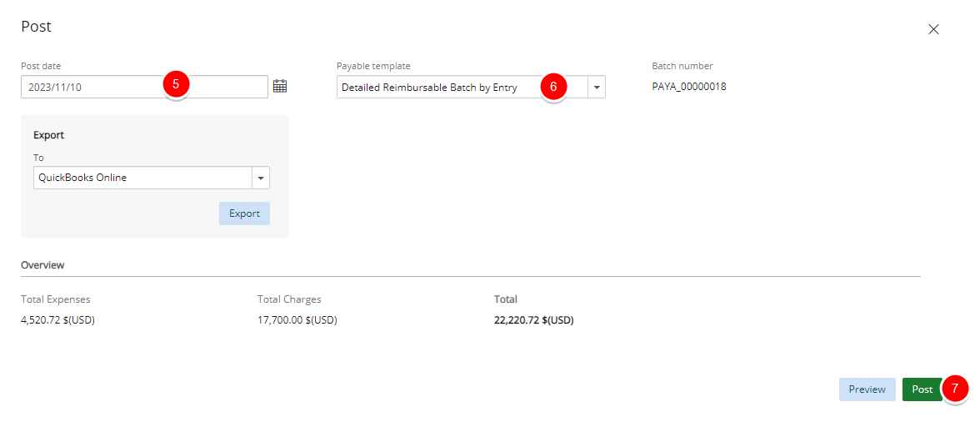Close the Post dialog

(933, 29)
